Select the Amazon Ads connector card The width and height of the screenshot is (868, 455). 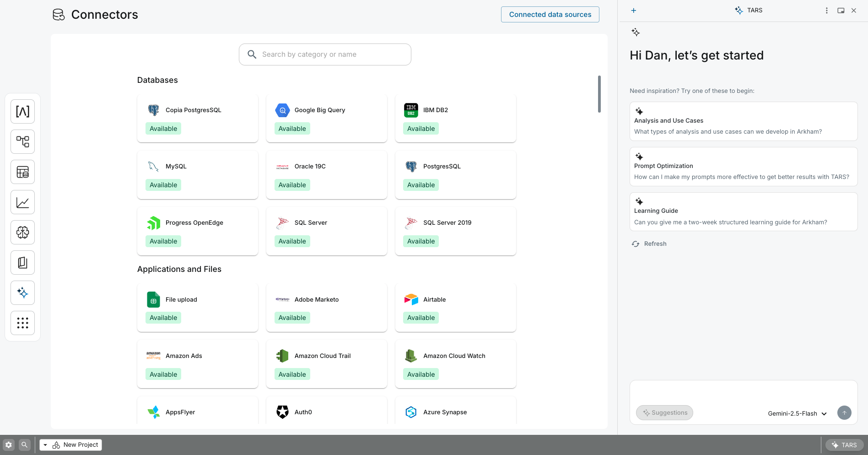pyautogui.click(x=198, y=364)
